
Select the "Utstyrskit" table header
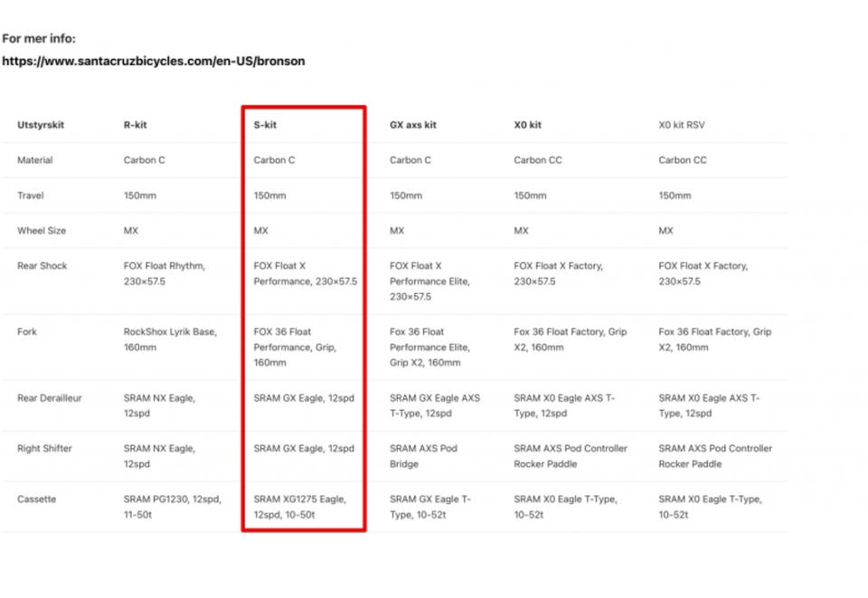(41, 125)
